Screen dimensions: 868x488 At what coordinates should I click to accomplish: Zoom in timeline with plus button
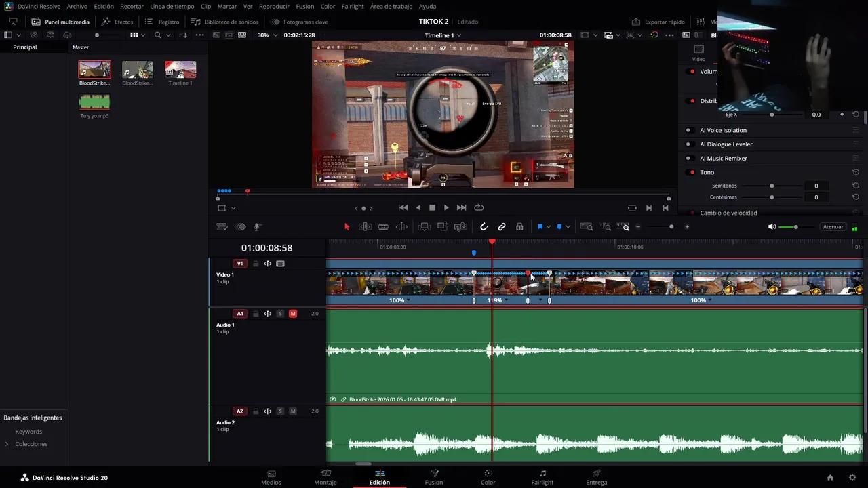(687, 227)
